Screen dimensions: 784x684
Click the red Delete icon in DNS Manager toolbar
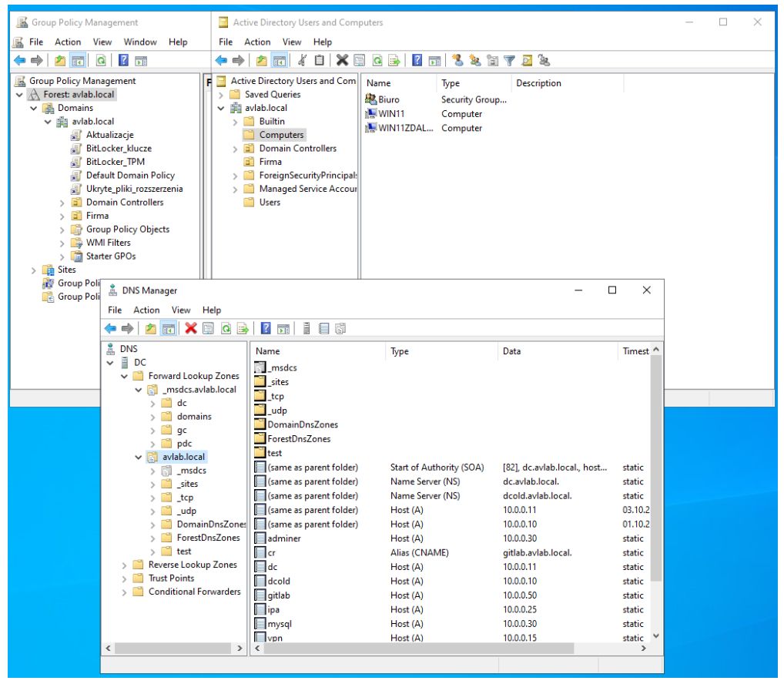tap(190, 329)
